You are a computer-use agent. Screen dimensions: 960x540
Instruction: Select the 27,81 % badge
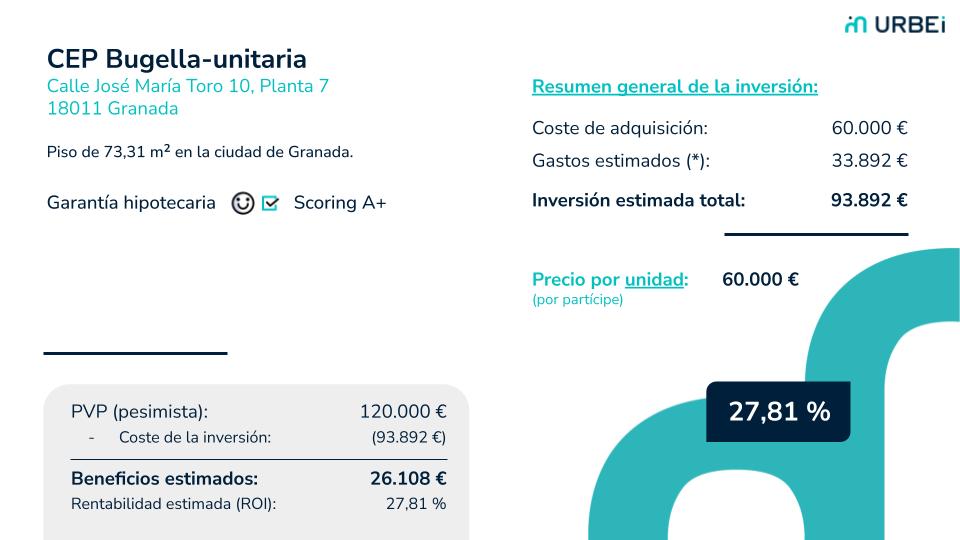pos(778,411)
